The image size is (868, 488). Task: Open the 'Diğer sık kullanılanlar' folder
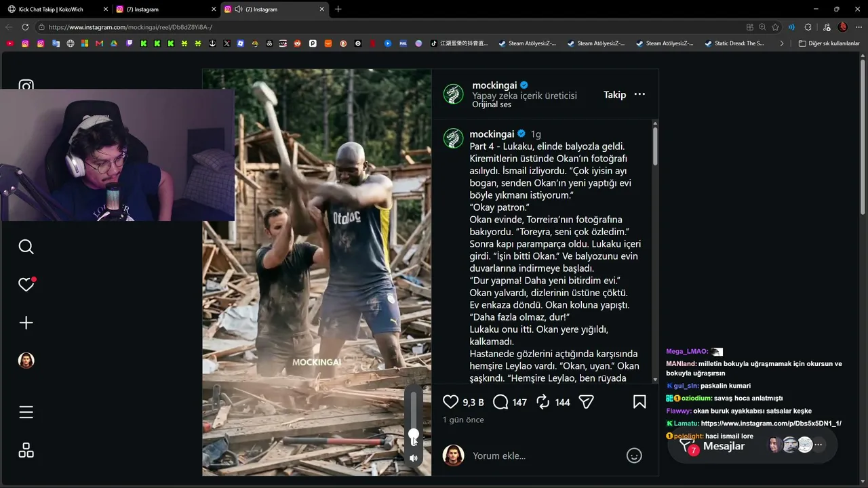(829, 43)
